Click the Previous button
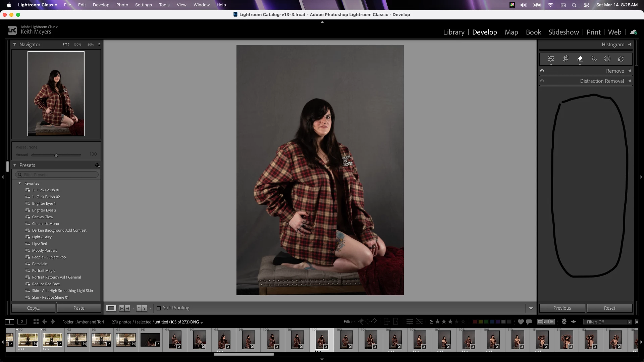644x362 pixels. point(562,308)
